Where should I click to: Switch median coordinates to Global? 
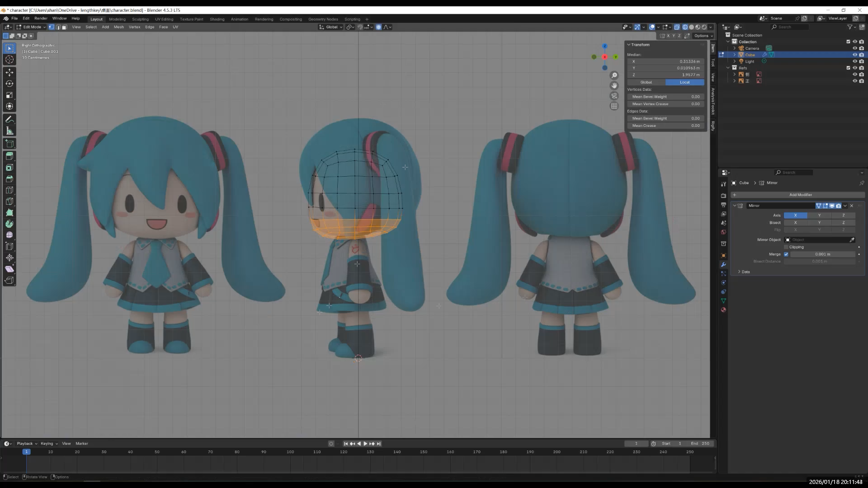(x=646, y=82)
